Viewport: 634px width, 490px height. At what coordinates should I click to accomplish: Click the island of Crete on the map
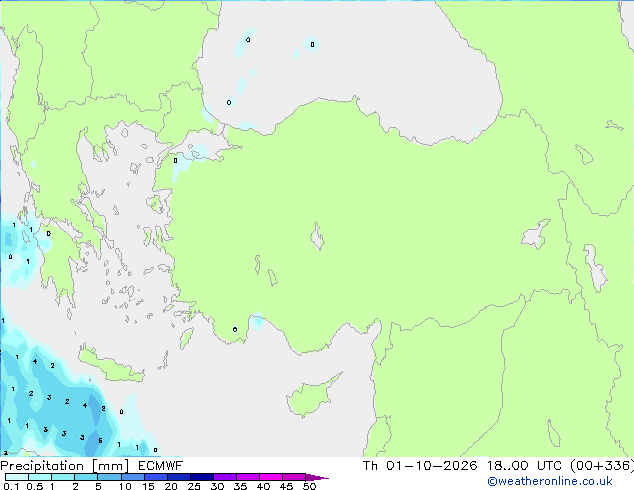tap(111, 365)
